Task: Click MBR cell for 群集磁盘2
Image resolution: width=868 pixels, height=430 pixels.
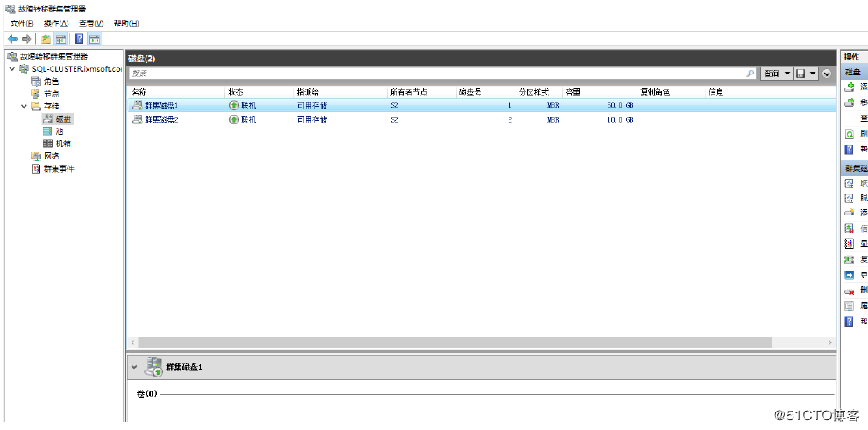Action: tap(553, 119)
